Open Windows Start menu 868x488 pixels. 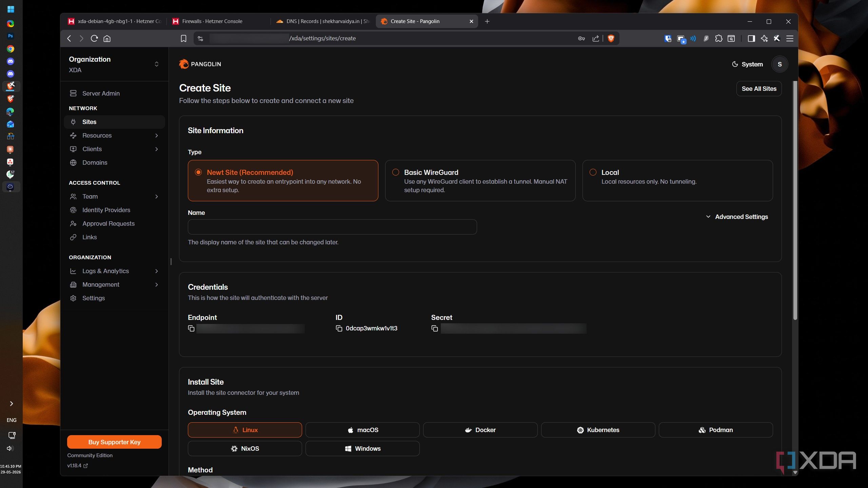pyautogui.click(x=11, y=9)
